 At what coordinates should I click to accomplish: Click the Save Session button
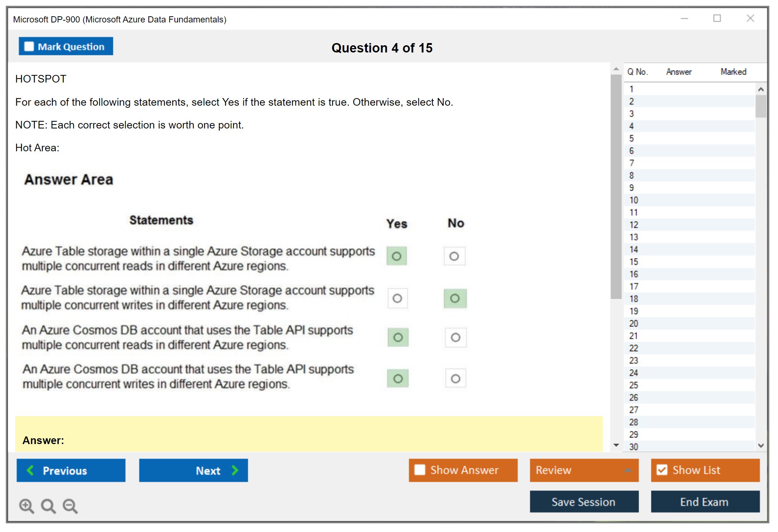[584, 502]
